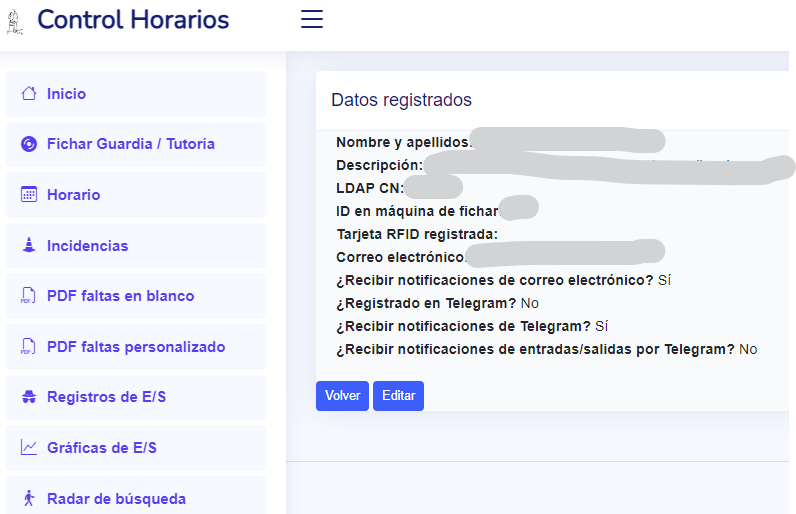Screen dimensions: 796x514
Task: Click the Control Horarios logo image
Action: pyautogui.click(x=15, y=22)
